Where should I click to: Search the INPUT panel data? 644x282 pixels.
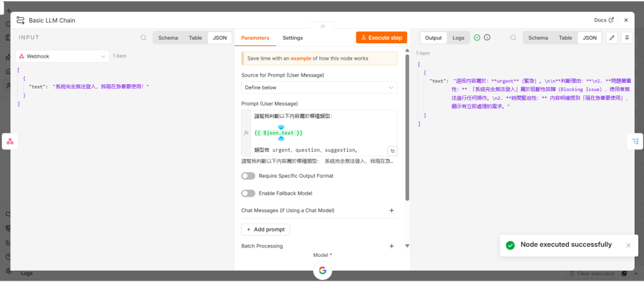(x=143, y=38)
